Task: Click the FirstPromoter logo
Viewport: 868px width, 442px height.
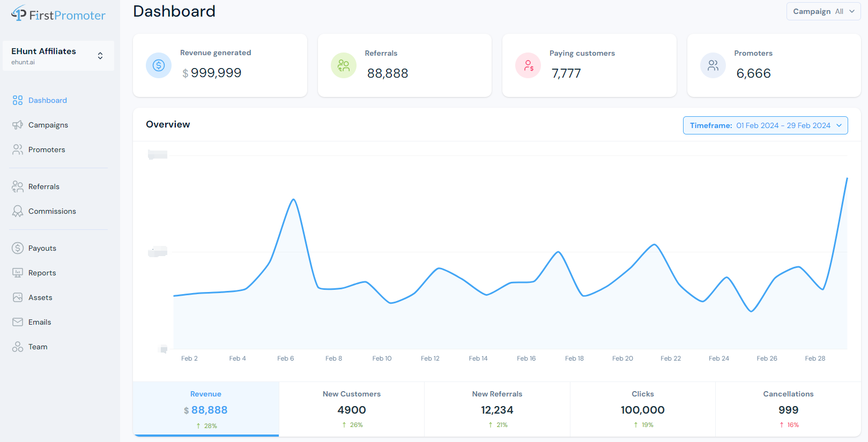Action: click(58, 14)
